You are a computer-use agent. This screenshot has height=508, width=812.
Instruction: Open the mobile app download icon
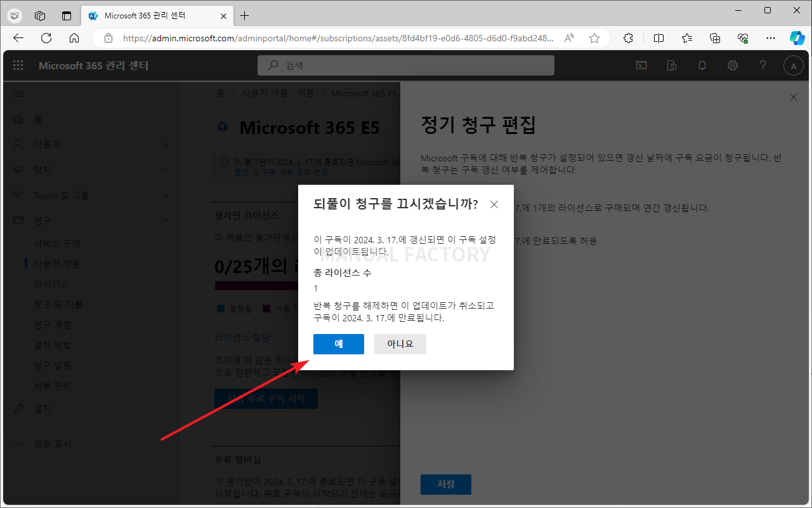[672, 65]
